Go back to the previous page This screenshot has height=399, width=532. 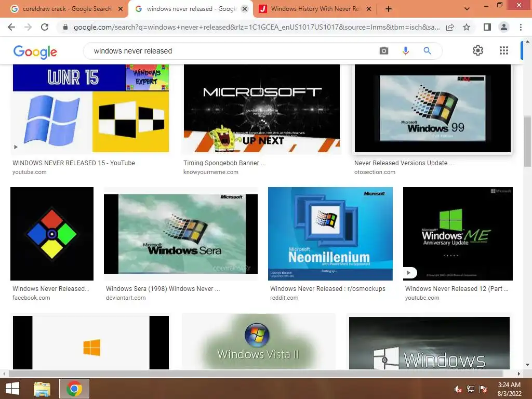[x=11, y=27]
